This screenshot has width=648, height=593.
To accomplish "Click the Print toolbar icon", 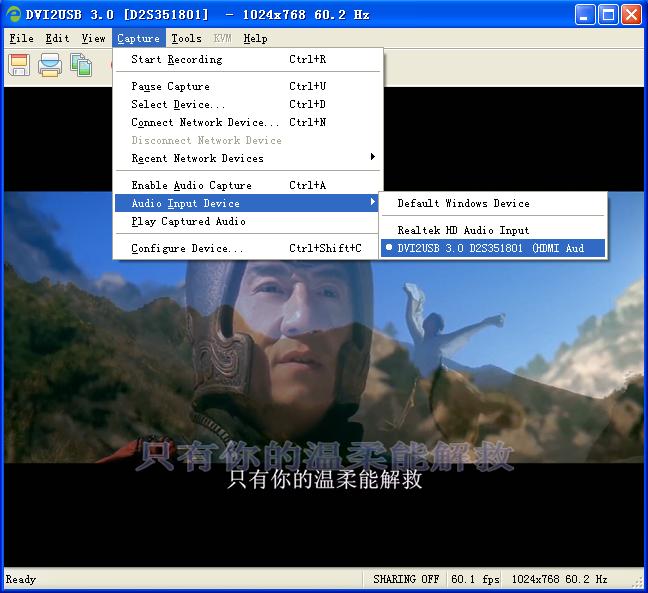I will [50, 65].
